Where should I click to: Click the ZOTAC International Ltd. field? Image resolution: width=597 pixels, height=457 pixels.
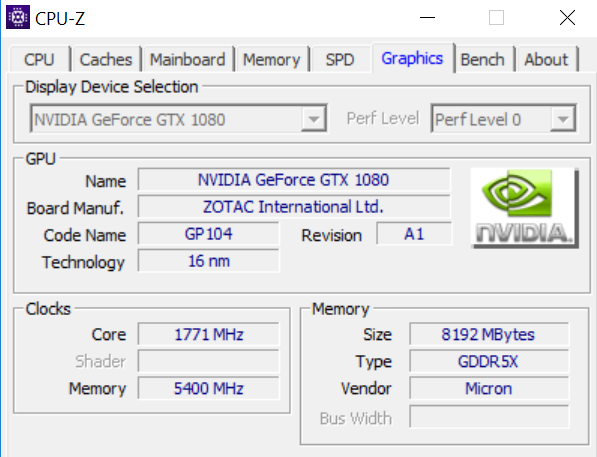click(294, 206)
